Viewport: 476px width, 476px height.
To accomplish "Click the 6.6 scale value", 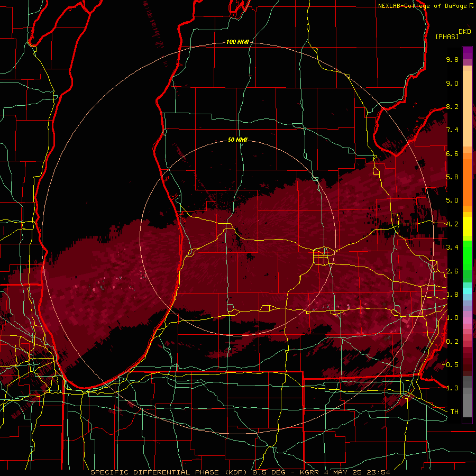I will click(x=452, y=153).
